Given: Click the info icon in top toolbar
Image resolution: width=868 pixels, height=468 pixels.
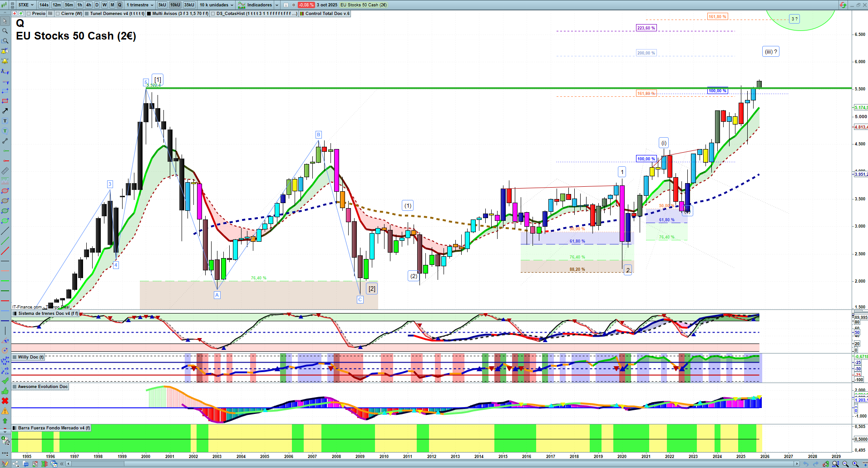Looking at the screenshot, I should tap(286, 5).
